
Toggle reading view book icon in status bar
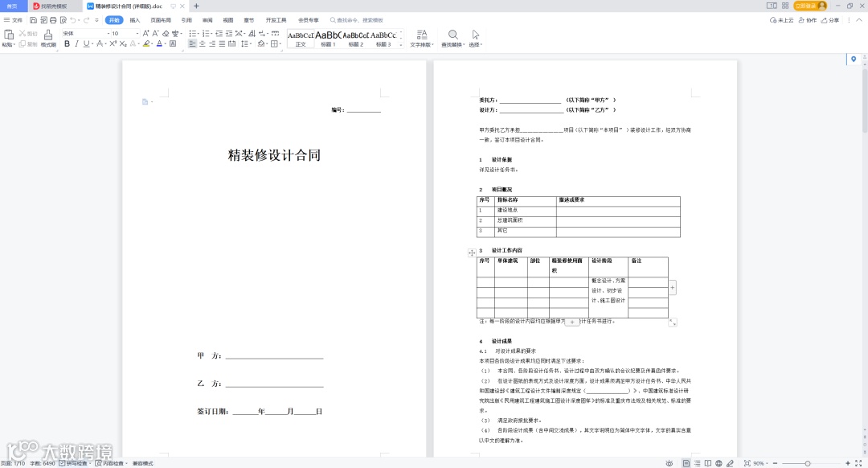pos(708,463)
